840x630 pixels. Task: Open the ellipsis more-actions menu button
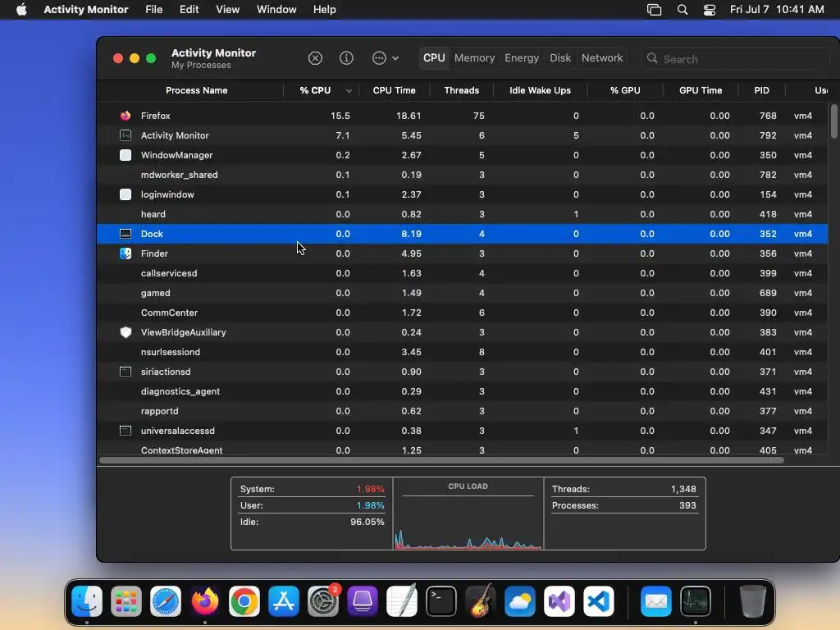tap(386, 58)
